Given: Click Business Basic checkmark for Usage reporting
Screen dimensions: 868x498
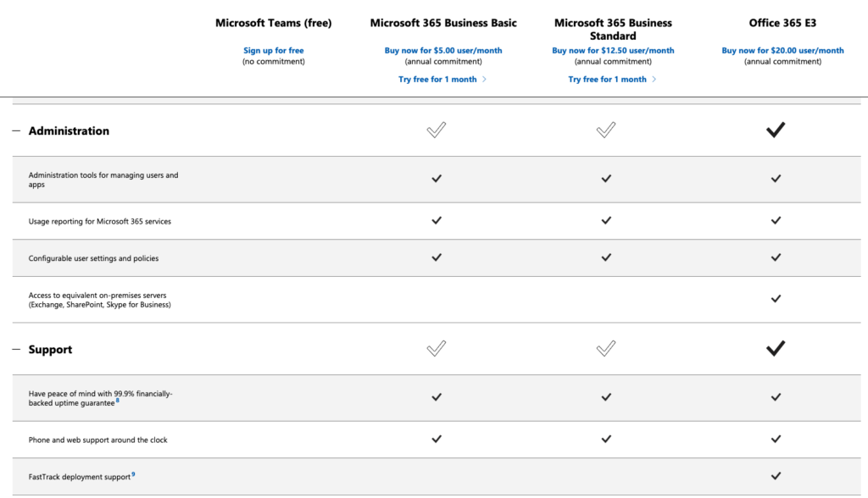Looking at the screenshot, I should coord(437,221).
